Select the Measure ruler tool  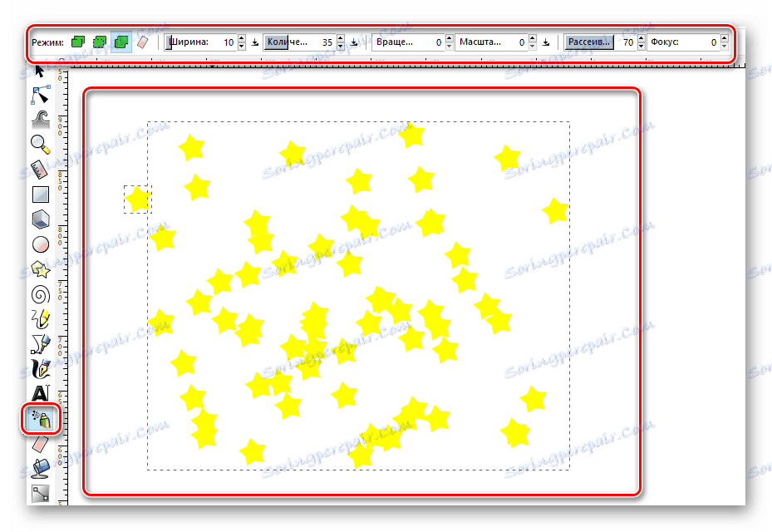(x=41, y=170)
